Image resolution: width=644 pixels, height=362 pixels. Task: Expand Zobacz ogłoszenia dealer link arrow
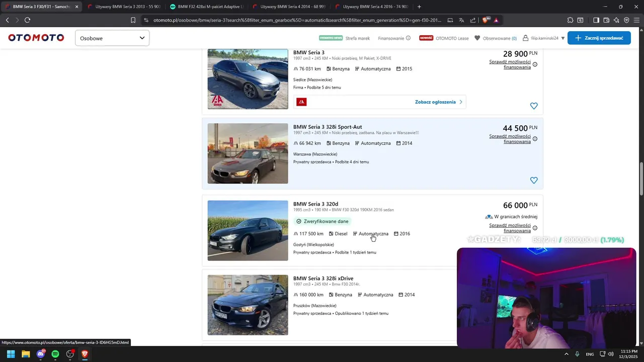[x=460, y=102]
